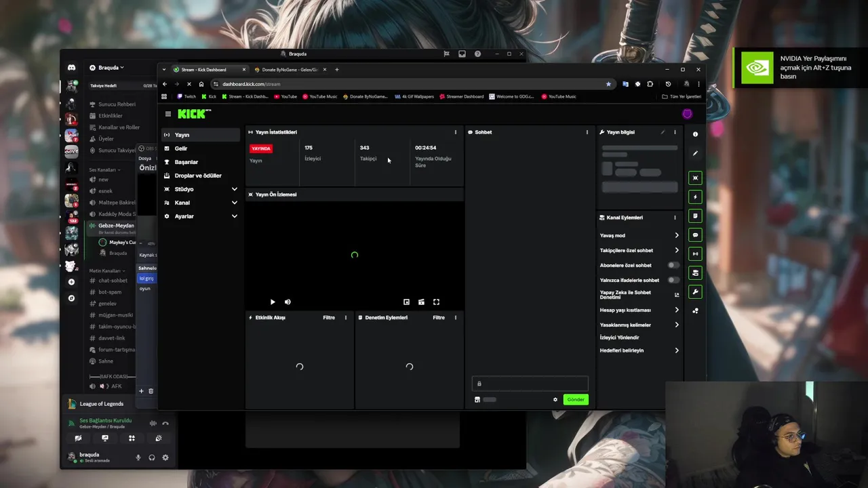Screen dimensions: 868x488
Task: Click İzleyici Yönlendir action
Action: point(619,337)
